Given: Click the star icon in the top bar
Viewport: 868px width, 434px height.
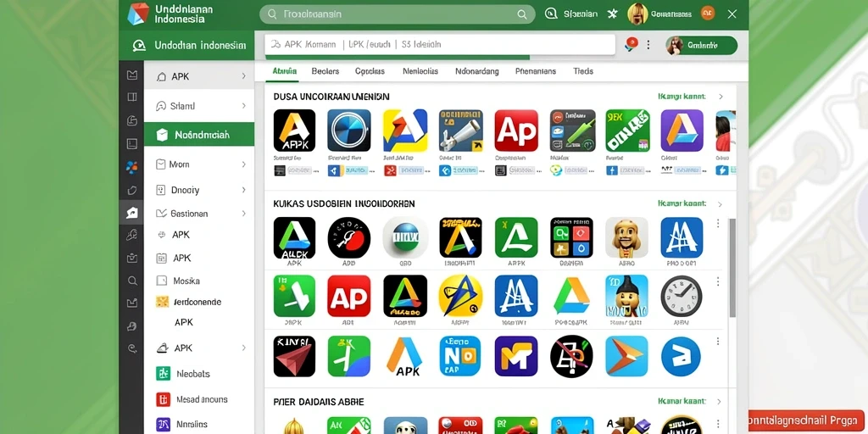Looking at the screenshot, I should click(x=612, y=14).
